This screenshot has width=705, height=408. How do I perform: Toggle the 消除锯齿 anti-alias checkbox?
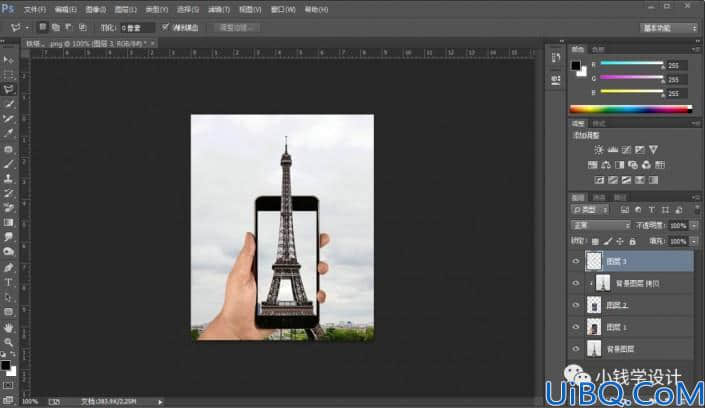coord(165,27)
